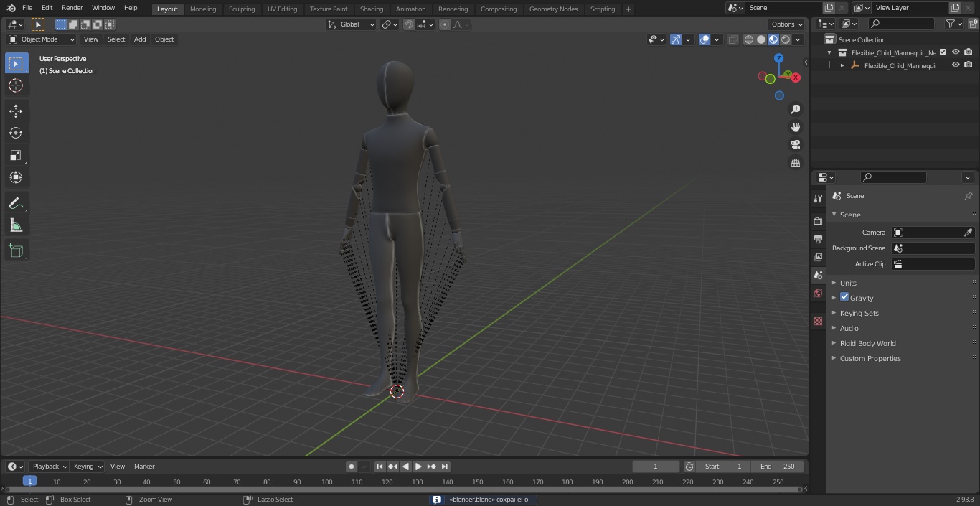Toggle timeline auto keying record button
Screen dimensions: 980x506
point(351,467)
